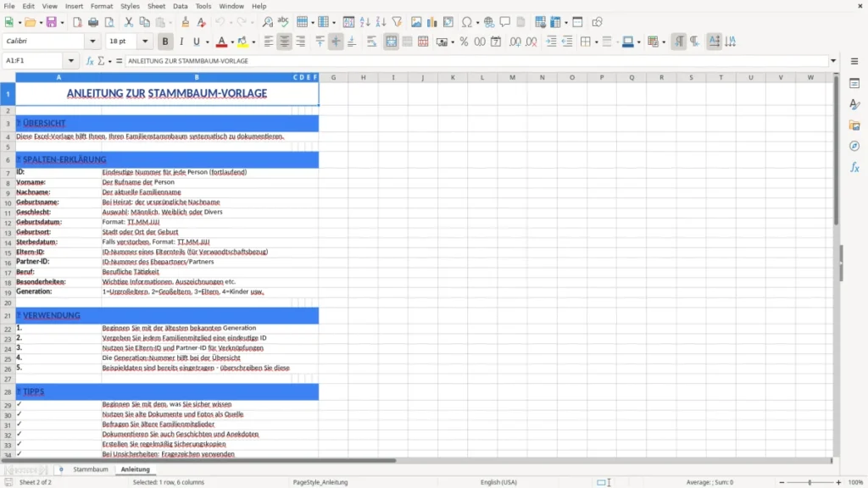Click the zoom slider handle
The width and height of the screenshot is (868, 488).
(x=810, y=482)
